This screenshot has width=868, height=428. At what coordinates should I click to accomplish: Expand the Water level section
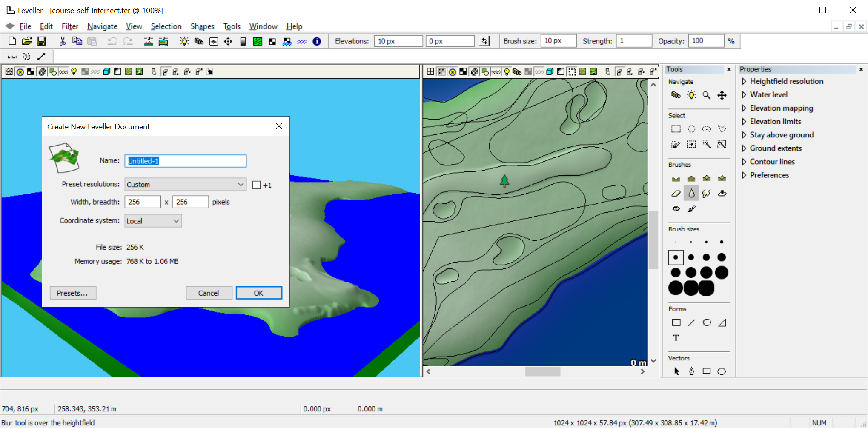coord(744,95)
